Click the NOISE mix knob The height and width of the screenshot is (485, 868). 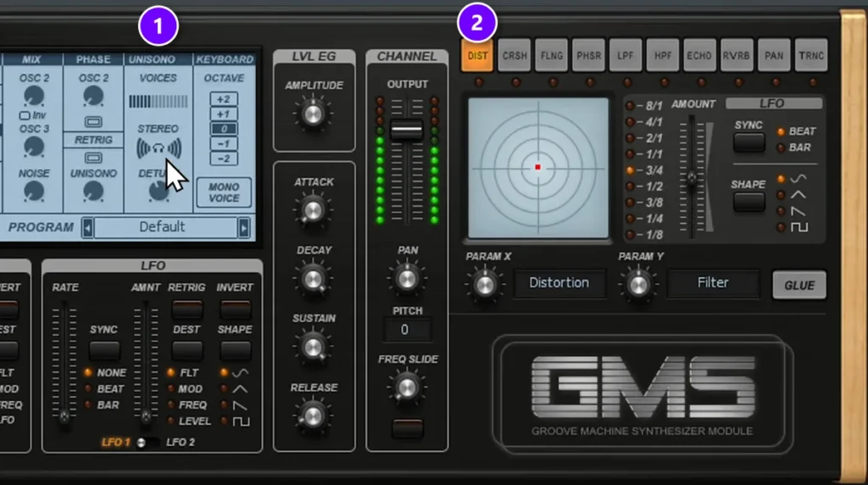34,192
